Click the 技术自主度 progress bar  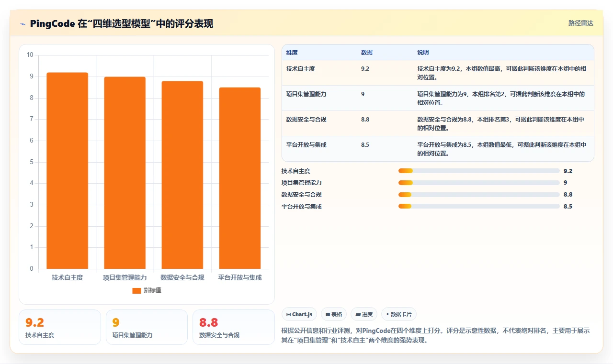479,171
